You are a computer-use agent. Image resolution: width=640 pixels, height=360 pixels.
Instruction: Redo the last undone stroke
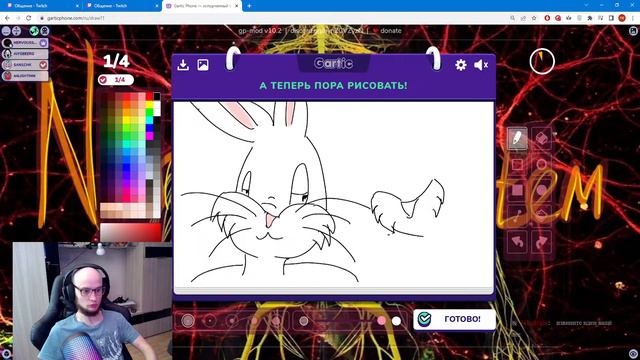[x=542, y=242]
